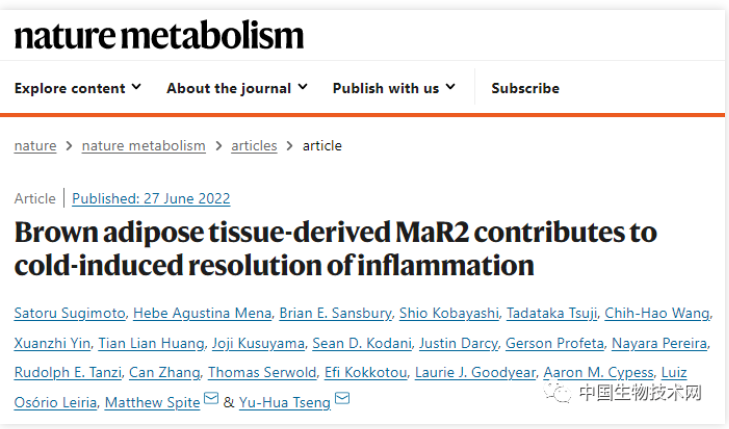This screenshot has height=429, width=729.
Task: Open the Explore content menu
Action: pyautogui.click(x=70, y=88)
